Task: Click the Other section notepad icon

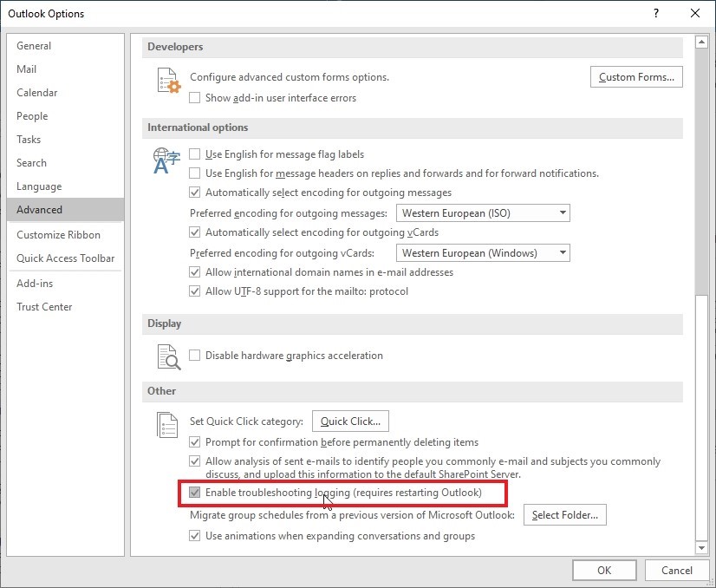Action: pyautogui.click(x=169, y=425)
